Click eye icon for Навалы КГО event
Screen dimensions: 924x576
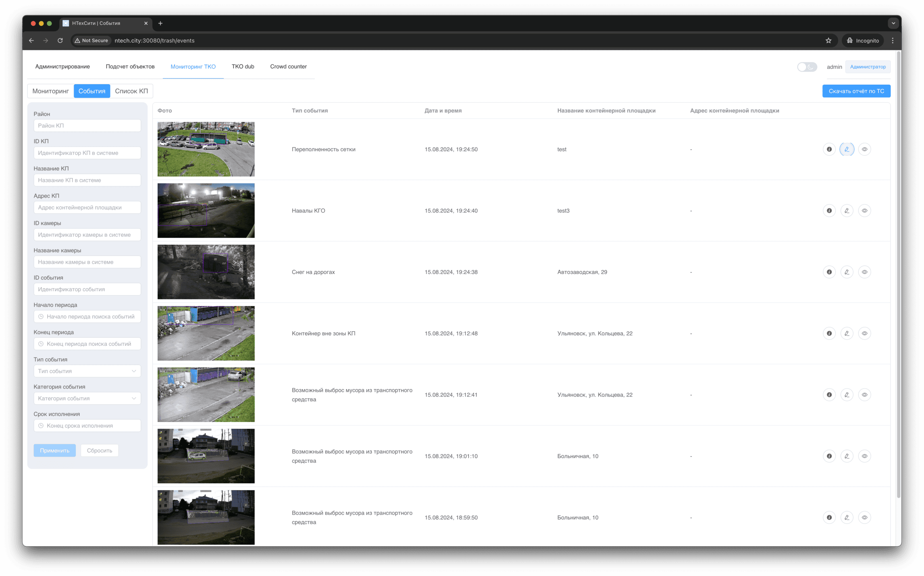(864, 210)
